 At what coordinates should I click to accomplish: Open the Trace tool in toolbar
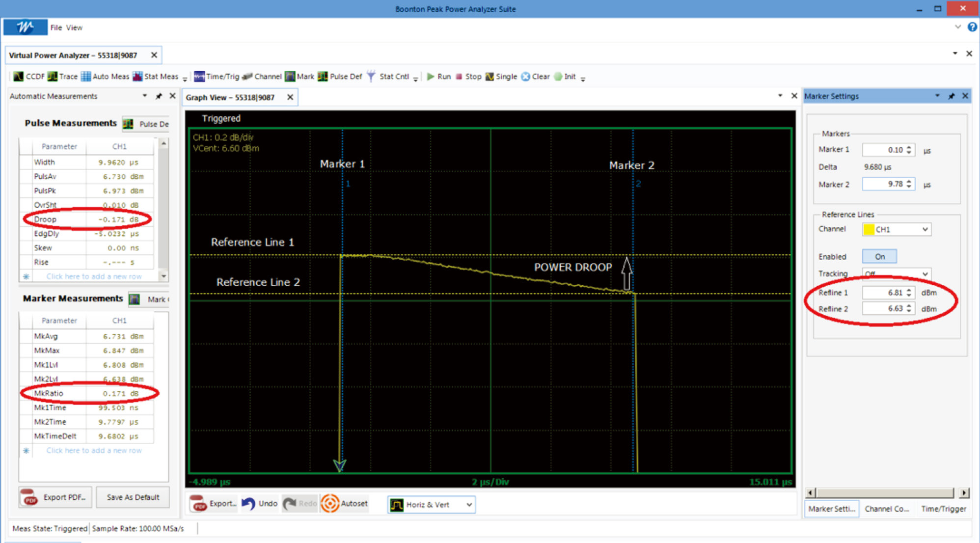coord(53,77)
